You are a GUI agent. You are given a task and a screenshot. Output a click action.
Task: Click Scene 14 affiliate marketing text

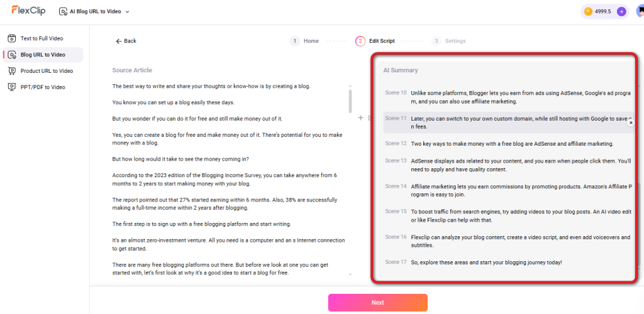pos(520,190)
